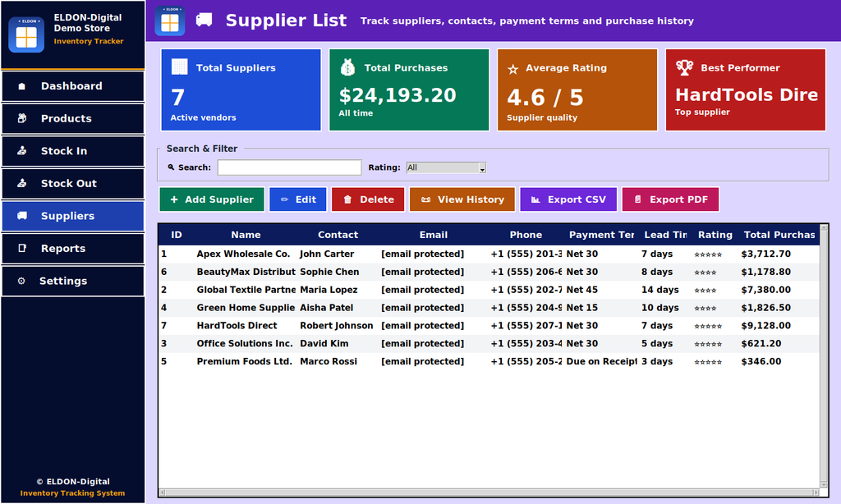Sort by the Contact column header

click(x=338, y=235)
